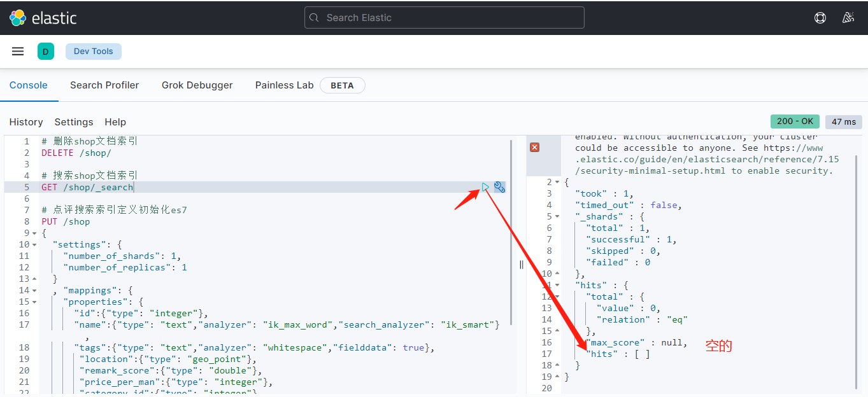Collapse response fold arrow at line 12
Screen dimensions: 868x397
[559, 297]
